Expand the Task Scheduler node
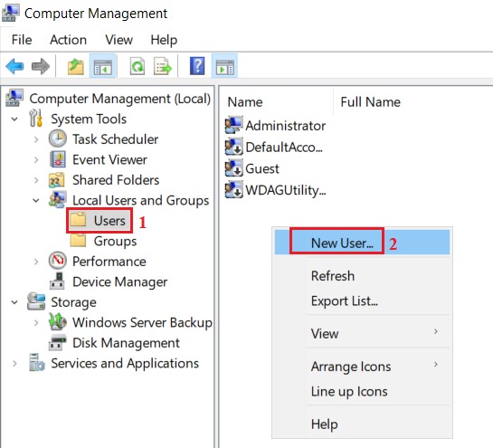Image resolution: width=493 pixels, height=448 pixels. [36, 139]
